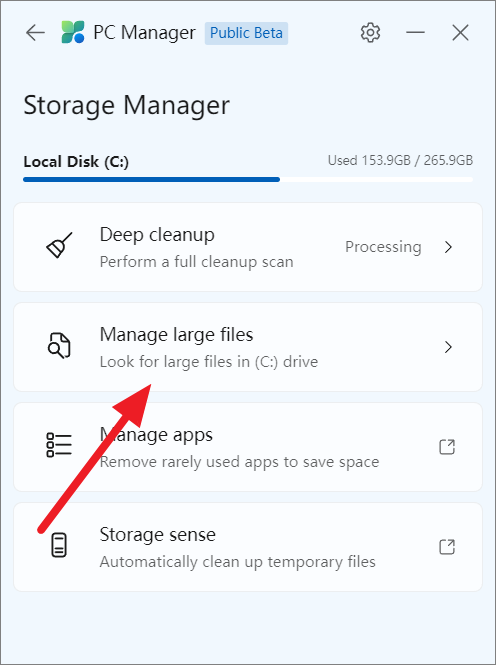Viewport: 496px width, 665px height.
Task: Select the Local Disk (C:) tab
Action: pyautogui.click(x=76, y=162)
